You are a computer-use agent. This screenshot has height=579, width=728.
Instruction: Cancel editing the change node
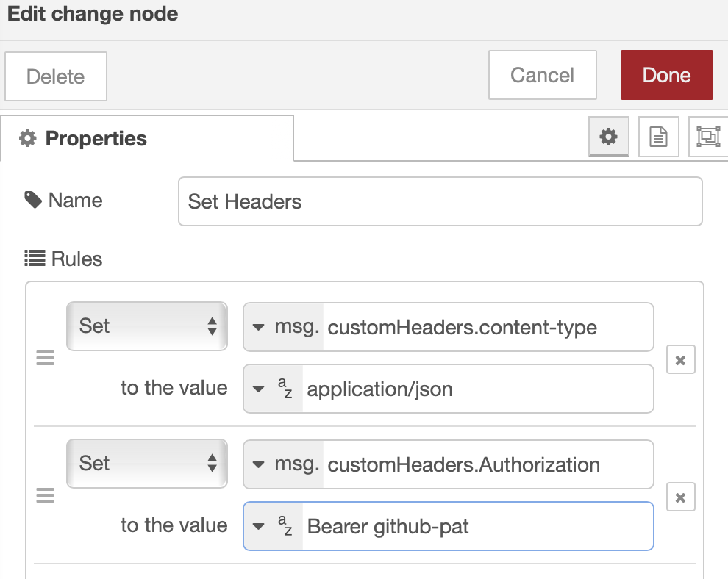click(542, 75)
